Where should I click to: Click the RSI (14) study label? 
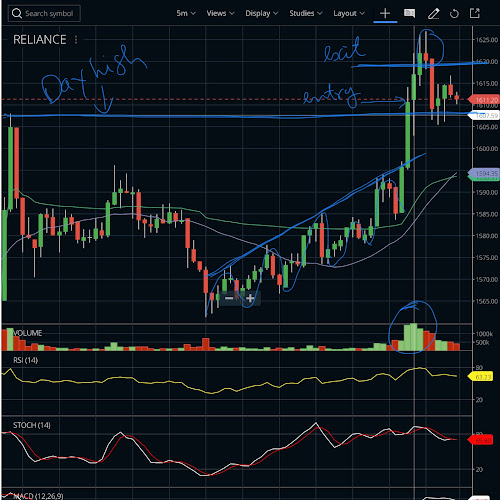[25, 360]
